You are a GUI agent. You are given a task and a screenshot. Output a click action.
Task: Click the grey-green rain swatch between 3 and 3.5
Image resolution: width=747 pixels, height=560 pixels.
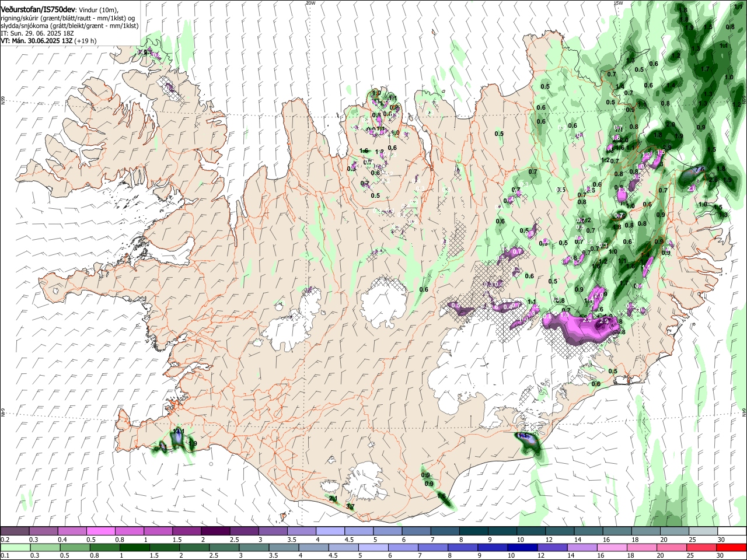[x=254, y=547]
